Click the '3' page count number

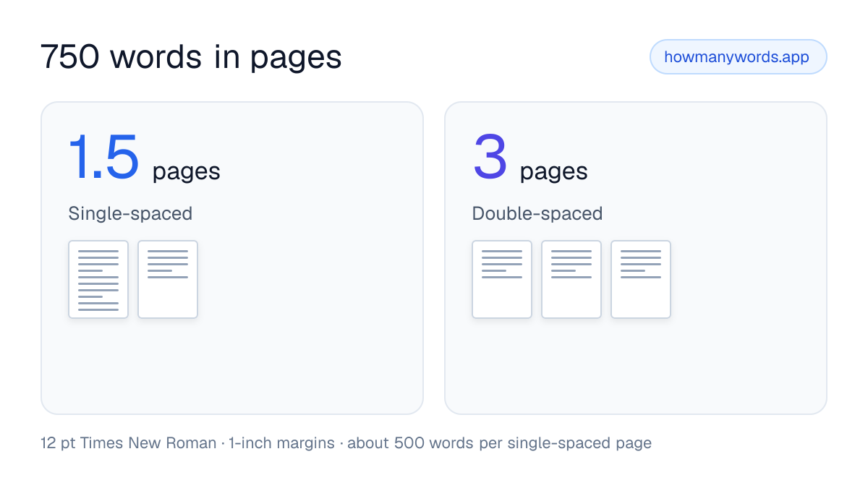click(x=490, y=157)
